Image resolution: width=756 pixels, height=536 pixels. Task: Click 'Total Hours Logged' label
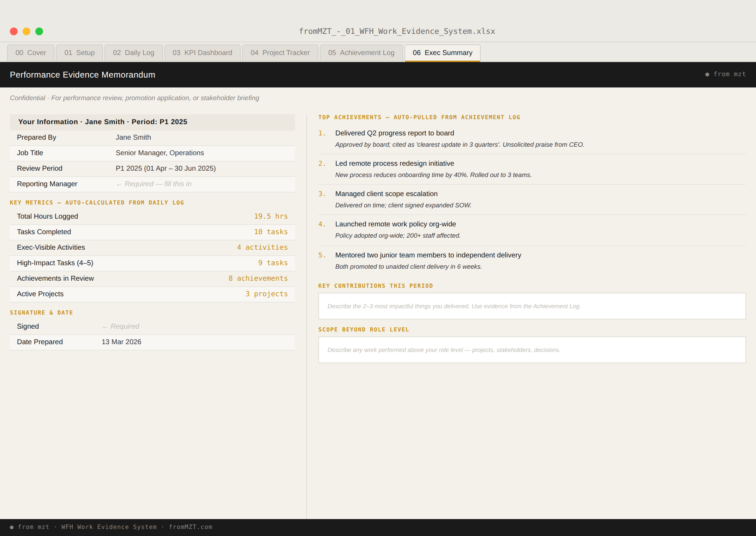tap(47, 217)
